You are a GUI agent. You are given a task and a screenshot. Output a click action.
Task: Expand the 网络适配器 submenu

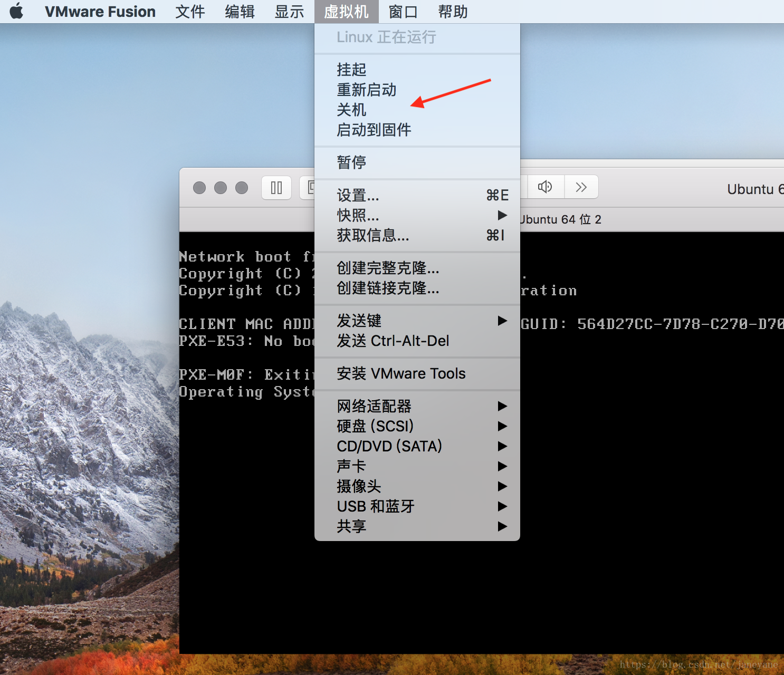click(x=417, y=406)
